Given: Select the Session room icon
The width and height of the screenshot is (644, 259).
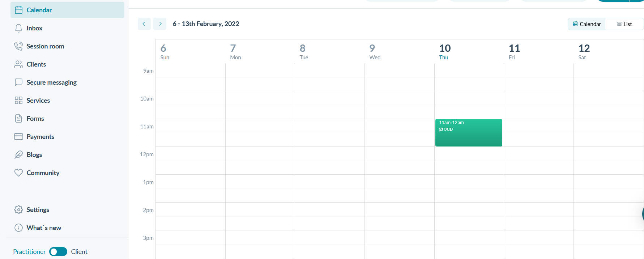Looking at the screenshot, I should (18, 46).
